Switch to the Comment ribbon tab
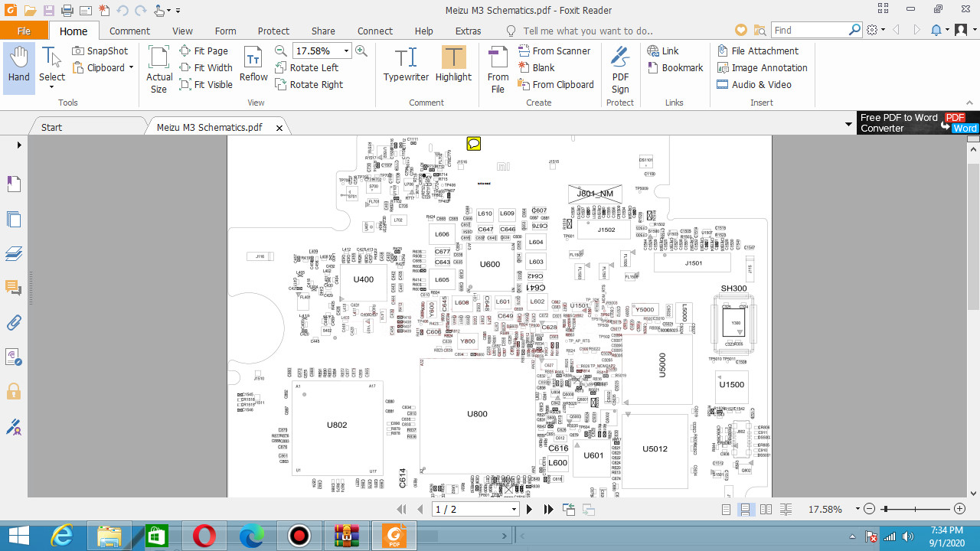This screenshot has height=551, width=980. pyautogui.click(x=129, y=31)
